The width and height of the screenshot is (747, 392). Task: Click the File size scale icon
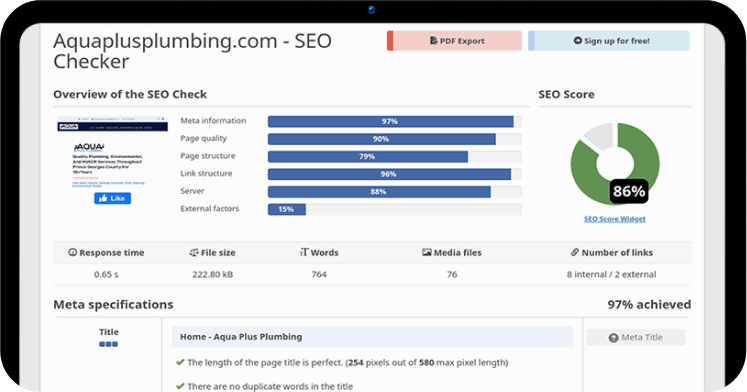(x=193, y=252)
